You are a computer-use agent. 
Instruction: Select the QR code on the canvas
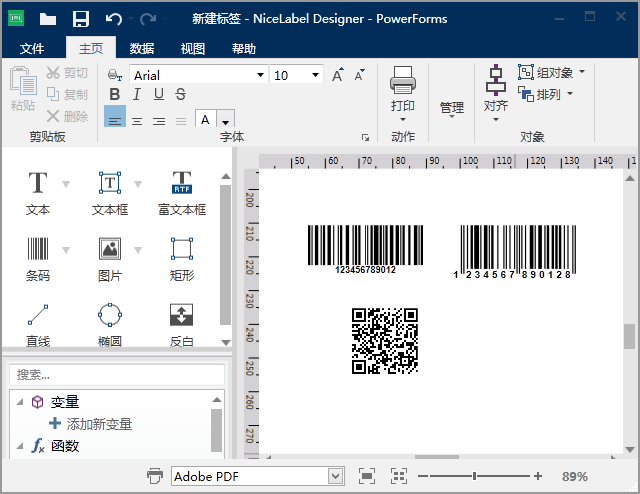click(x=384, y=340)
